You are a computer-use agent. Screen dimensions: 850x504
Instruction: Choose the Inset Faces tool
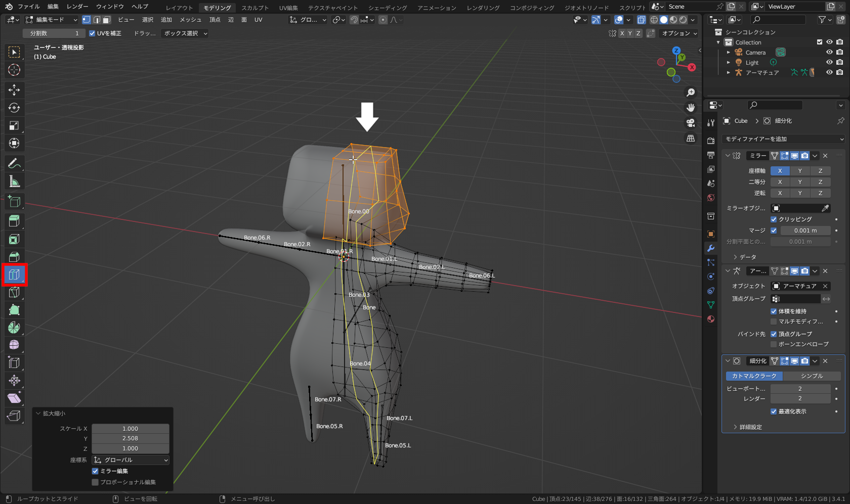coord(14,239)
